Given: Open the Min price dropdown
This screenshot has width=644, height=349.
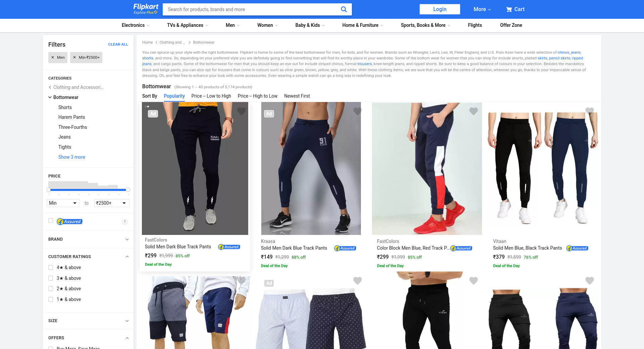Looking at the screenshot, I should pos(63,203).
